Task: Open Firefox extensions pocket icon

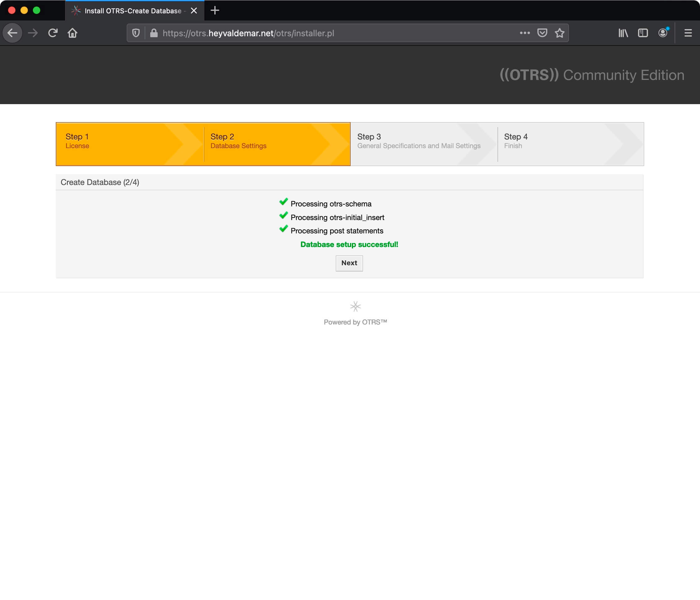Action: 541,33
